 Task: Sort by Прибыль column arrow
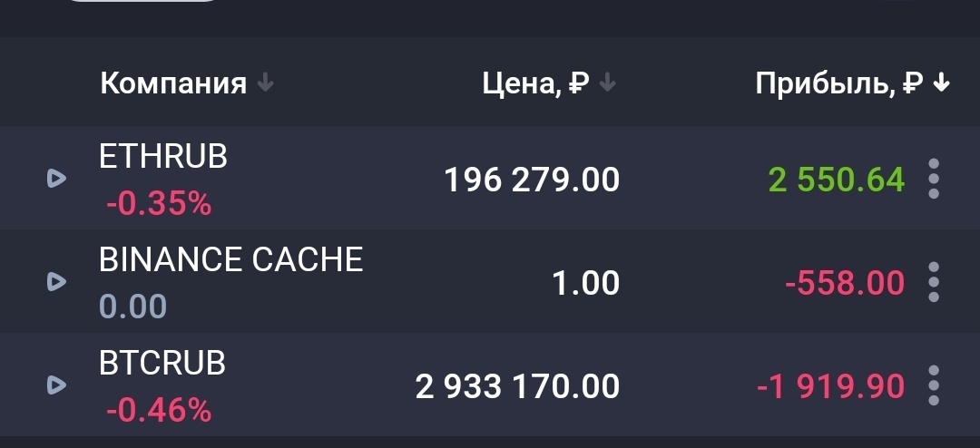click(x=941, y=83)
